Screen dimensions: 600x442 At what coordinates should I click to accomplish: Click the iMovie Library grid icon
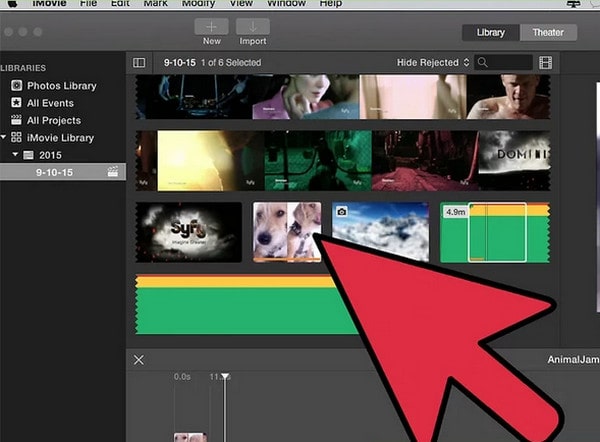pos(16,137)
